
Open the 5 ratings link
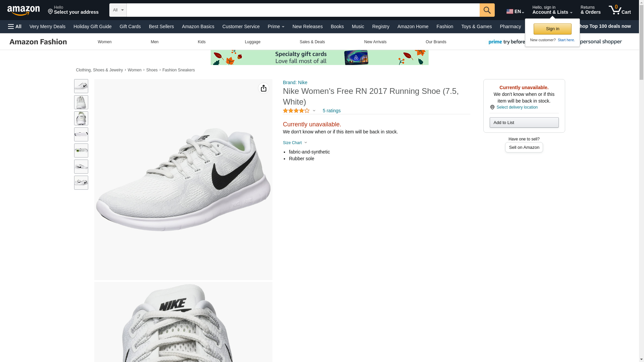(x=331, y=111)
